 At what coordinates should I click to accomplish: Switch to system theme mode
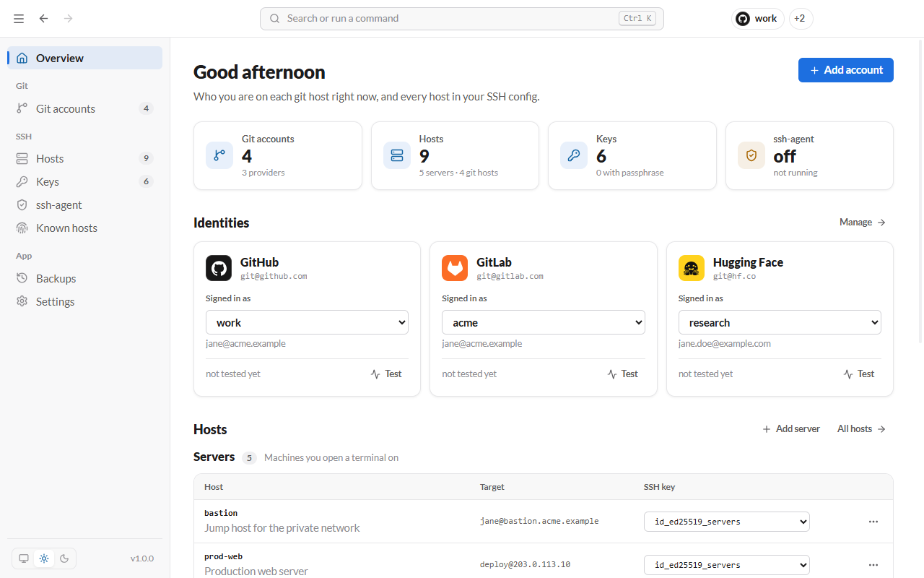click(x=24, y=558)
